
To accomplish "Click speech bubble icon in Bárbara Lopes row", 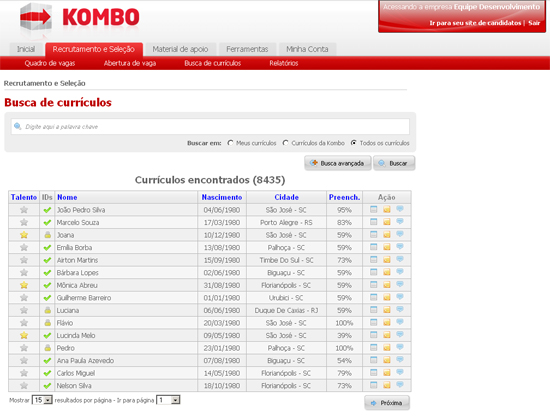I will click(x=400, y=272).
